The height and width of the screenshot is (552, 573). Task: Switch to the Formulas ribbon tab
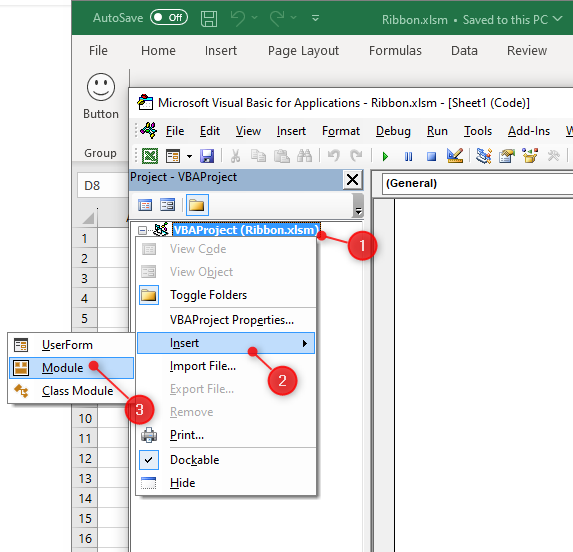coord(395,50)
